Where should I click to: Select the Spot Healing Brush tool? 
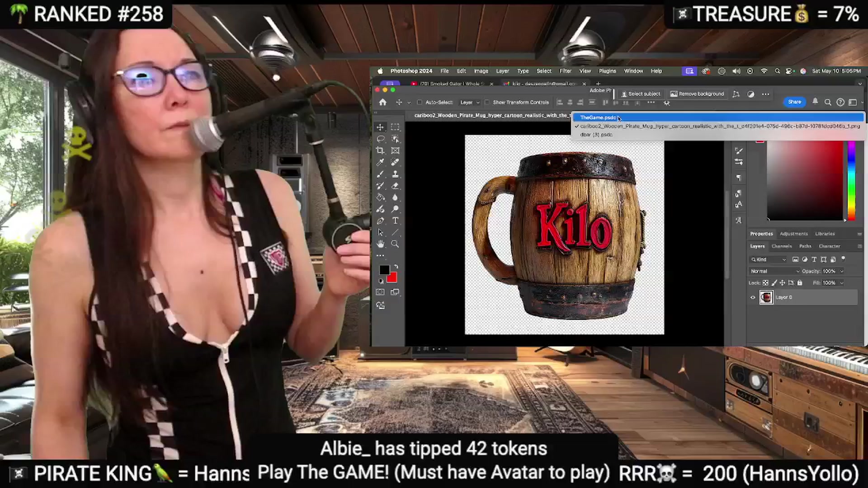point(395,162)
